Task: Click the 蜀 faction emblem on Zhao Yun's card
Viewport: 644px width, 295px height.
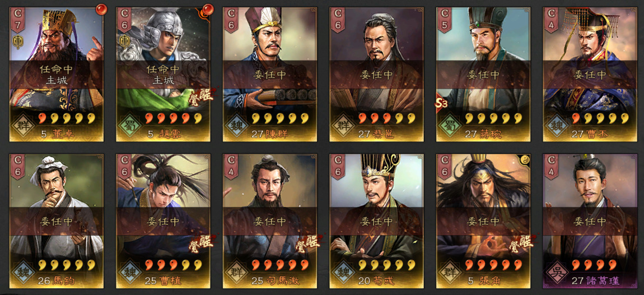Action: 130,125
